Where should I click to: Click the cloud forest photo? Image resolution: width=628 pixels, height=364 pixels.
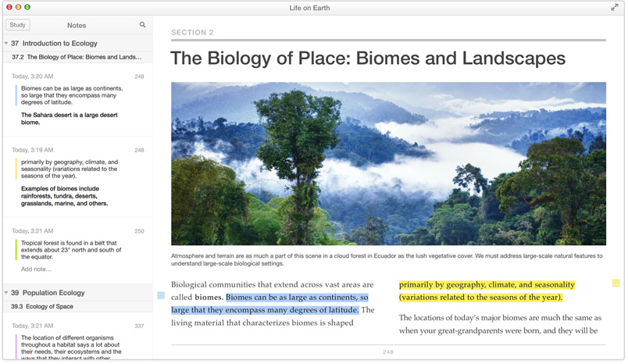pyautogui.click(x=388, y=164)
